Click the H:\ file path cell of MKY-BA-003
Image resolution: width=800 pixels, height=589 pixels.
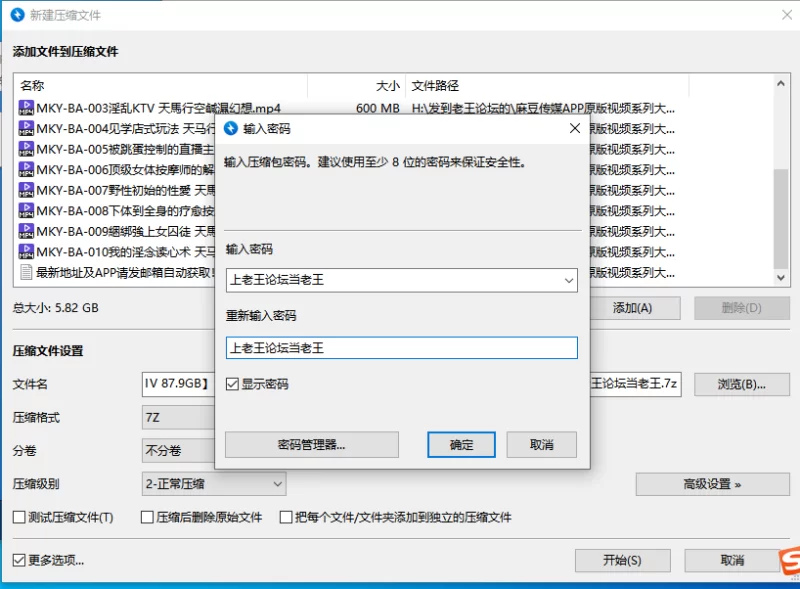click(543, 108)
